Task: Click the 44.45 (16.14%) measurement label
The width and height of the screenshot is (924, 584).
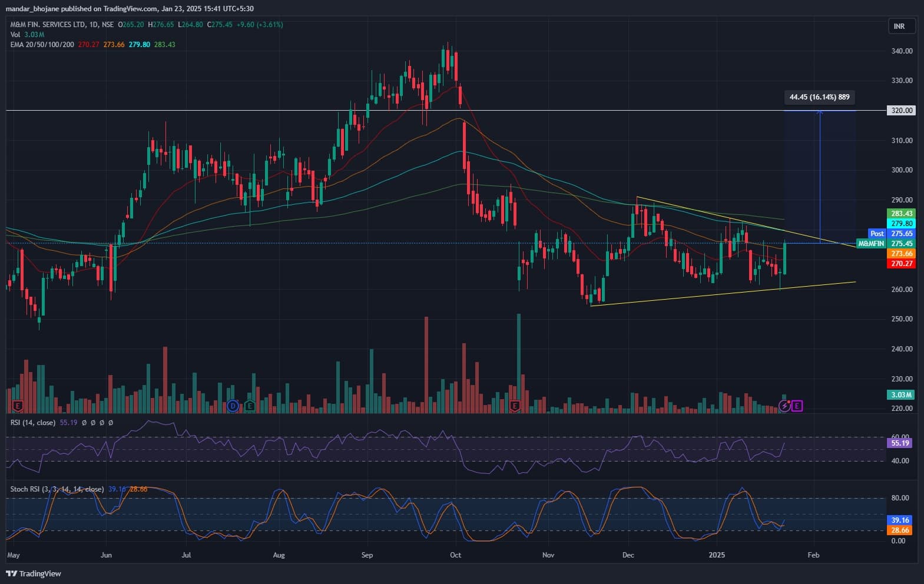Action: tap(819, 97)
